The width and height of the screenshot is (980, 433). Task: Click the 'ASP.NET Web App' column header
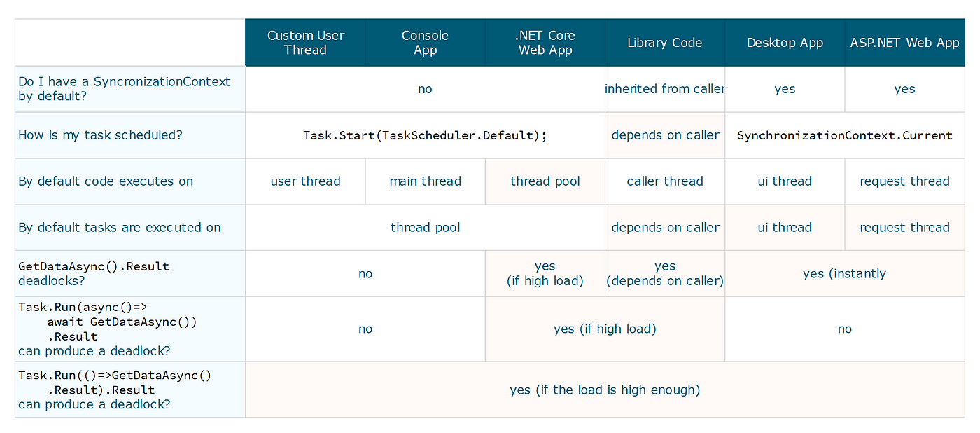click(904, 43)
